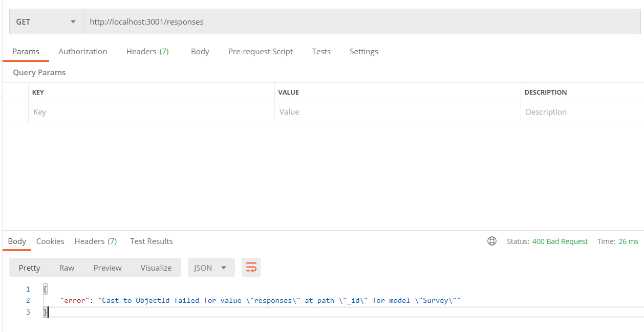This screenshot has height=332, width=644.
Task: Click the query param Key field
Action: [x=151, y=112]
